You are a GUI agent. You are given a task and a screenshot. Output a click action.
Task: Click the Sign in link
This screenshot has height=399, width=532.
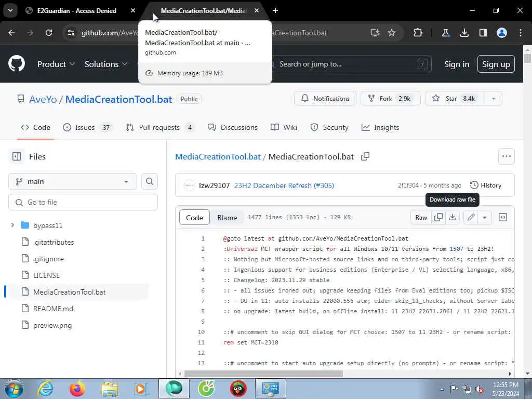click(x=457, y=64)
